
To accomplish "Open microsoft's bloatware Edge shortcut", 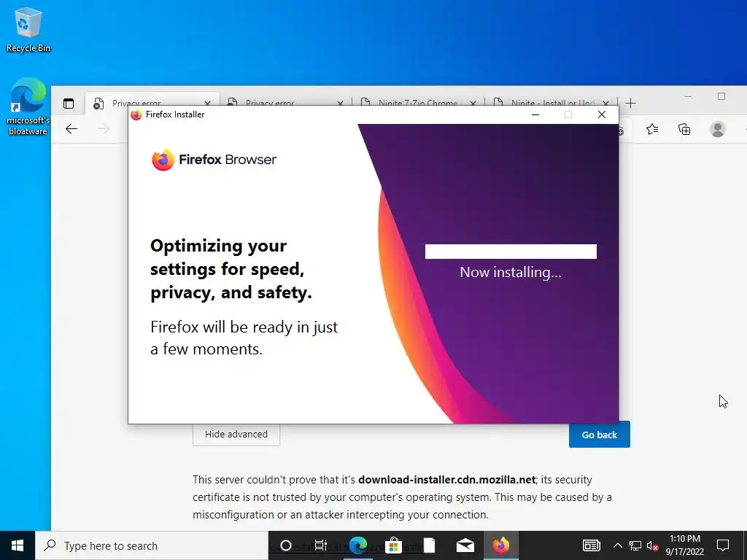I will tap(28, 106).
